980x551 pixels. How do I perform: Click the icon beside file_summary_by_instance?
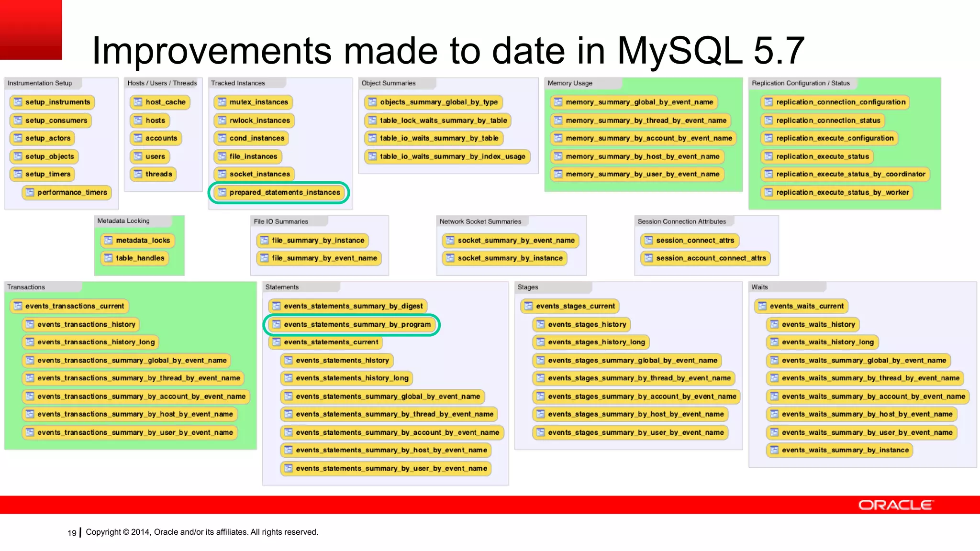click(x=265, y=240)
